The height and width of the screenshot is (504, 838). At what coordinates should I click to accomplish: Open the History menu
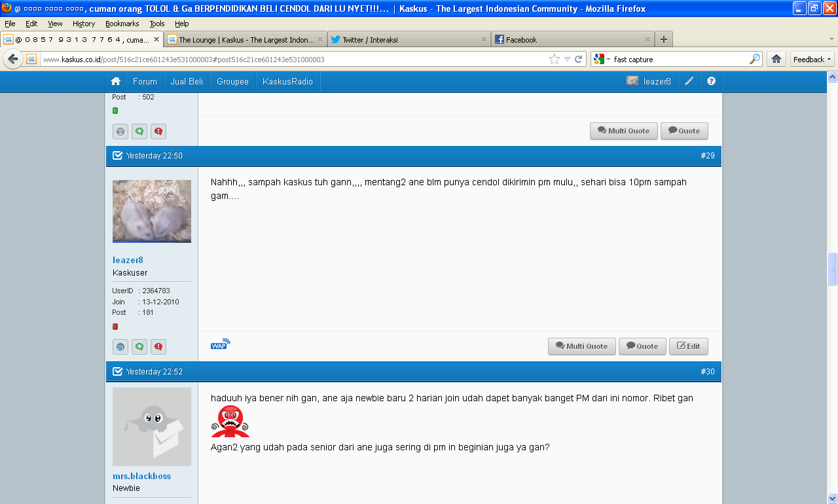tap(84, 24)
